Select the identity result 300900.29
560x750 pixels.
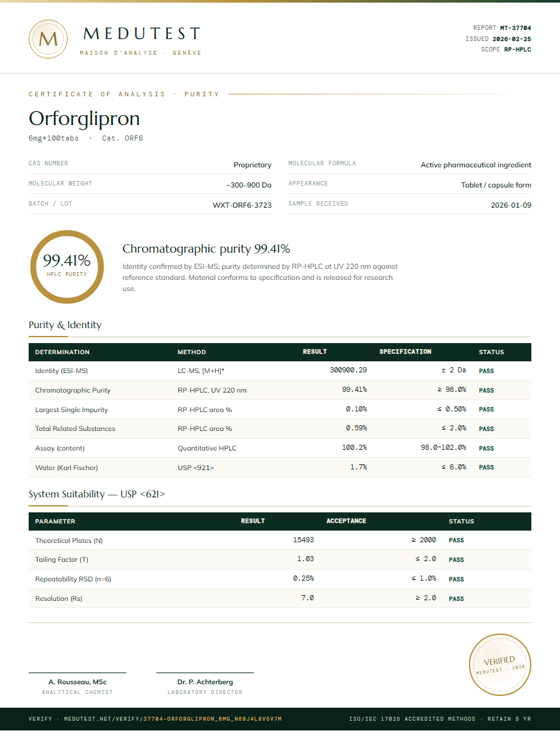coord(348,370)
